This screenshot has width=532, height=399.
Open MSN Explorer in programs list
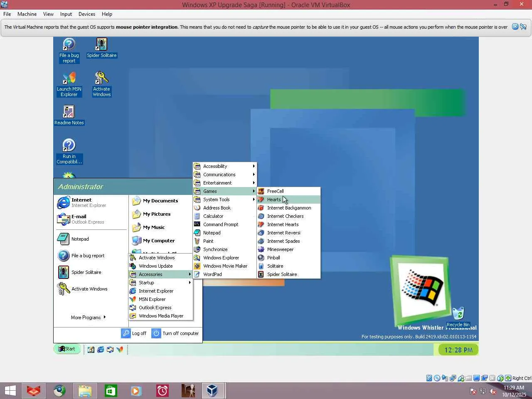coord(160,299)
